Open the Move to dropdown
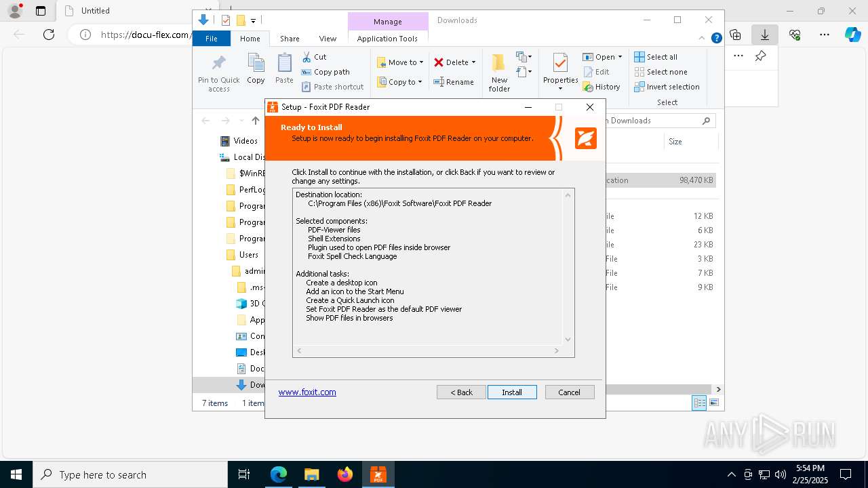868x488 pixels. pyautogui.click(x=400, y=62)
